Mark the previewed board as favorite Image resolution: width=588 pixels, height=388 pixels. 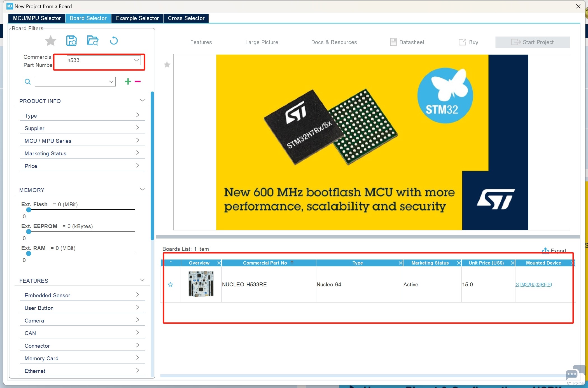[167, 65]
